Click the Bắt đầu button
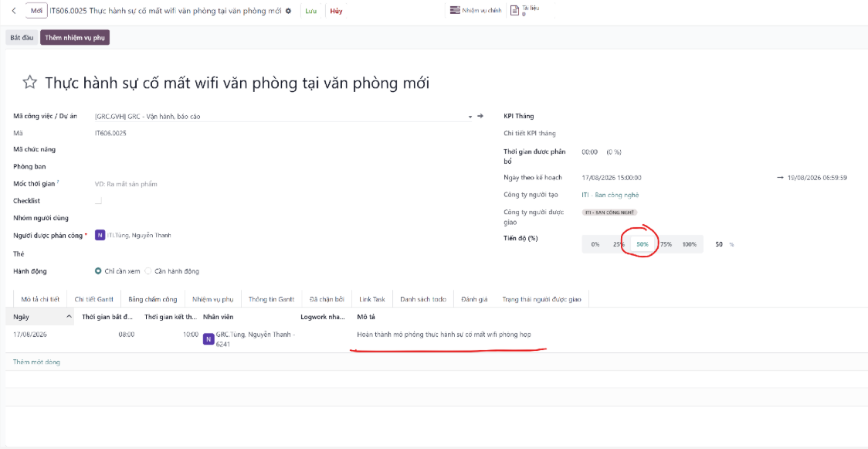 (22, 38)
